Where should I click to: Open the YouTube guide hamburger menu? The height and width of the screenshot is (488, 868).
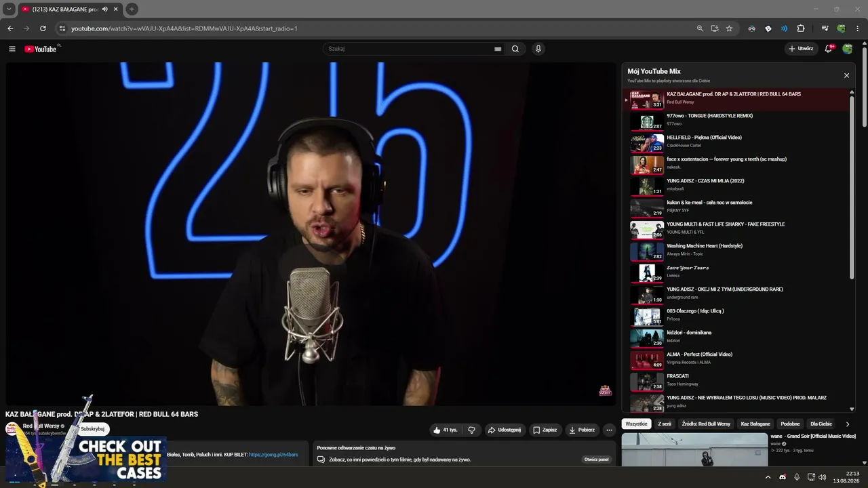pyautogui.click(x=12, y=49)
